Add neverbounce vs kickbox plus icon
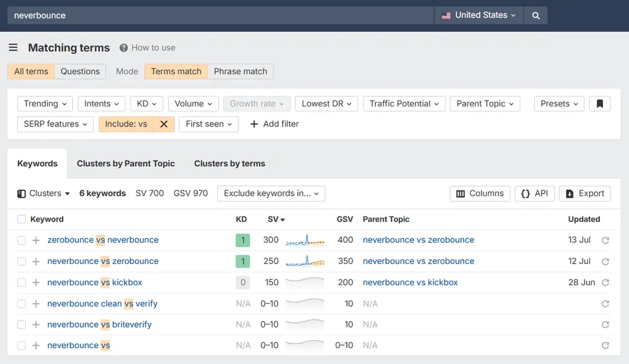 pos(36,283)
